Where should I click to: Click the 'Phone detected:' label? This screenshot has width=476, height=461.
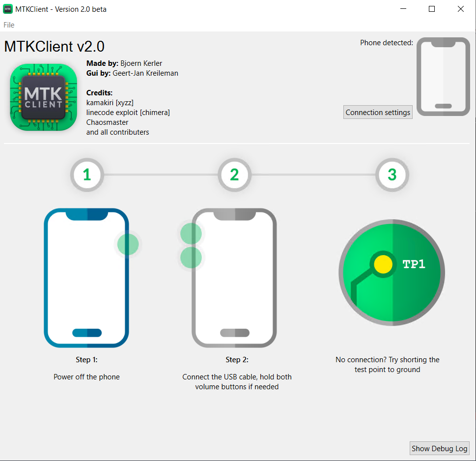(x=387, y=43)
